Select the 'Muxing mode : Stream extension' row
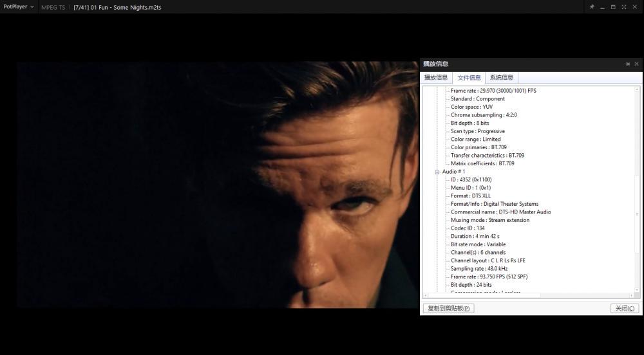644x355 pixels. point(490,220)
